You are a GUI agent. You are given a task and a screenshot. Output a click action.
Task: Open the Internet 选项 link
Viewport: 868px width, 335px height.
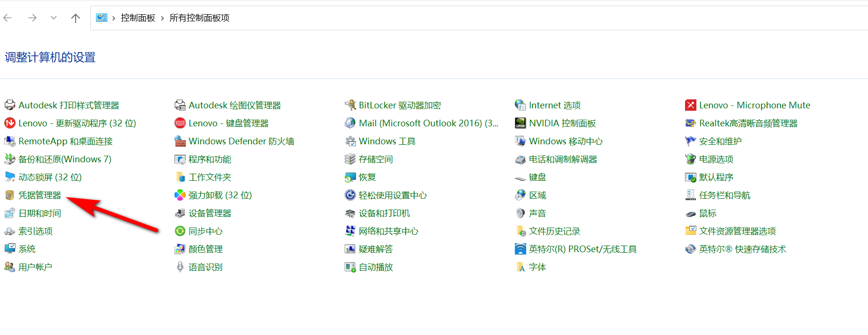click(x=554, y=106)
